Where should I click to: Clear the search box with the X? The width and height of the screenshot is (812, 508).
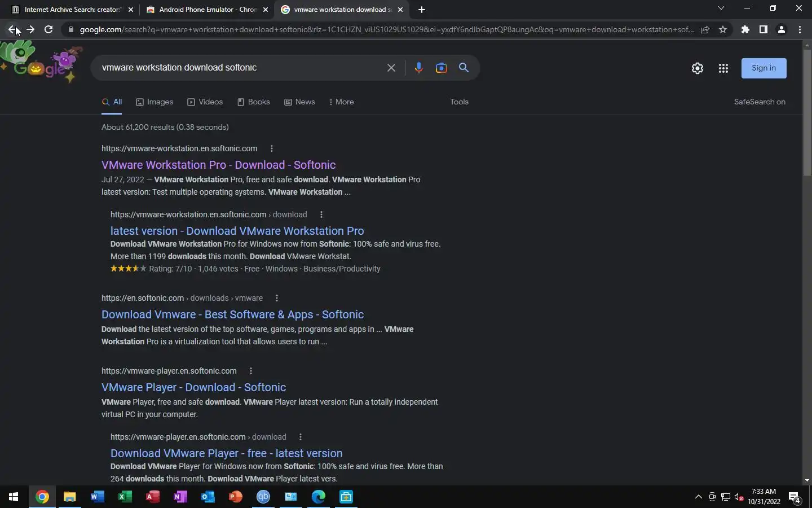point(391,68)
